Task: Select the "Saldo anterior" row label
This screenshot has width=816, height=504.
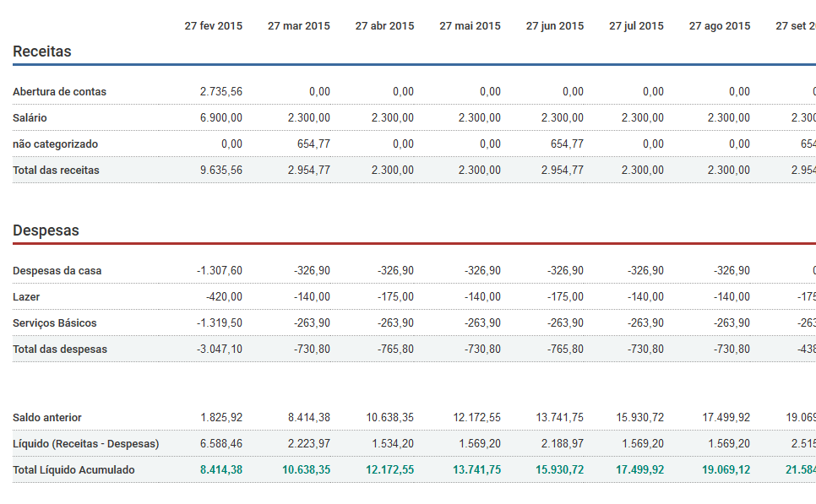Action: coord(46,418)
